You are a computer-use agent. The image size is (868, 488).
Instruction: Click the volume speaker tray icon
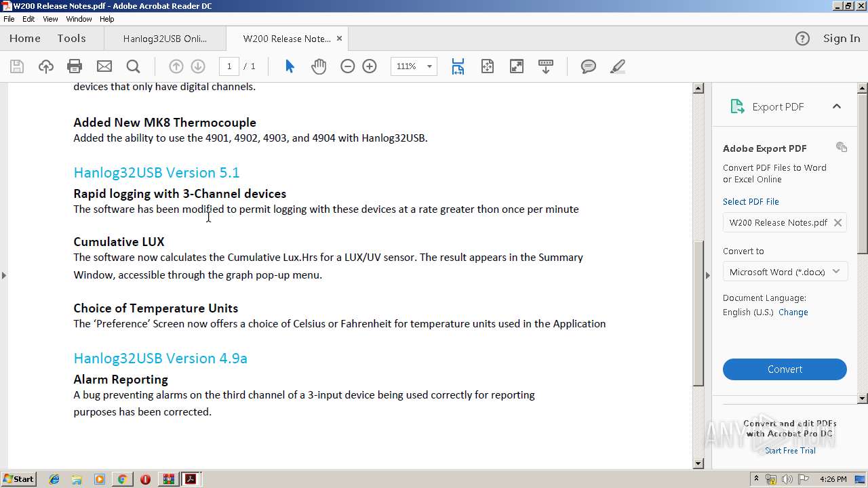787,479
